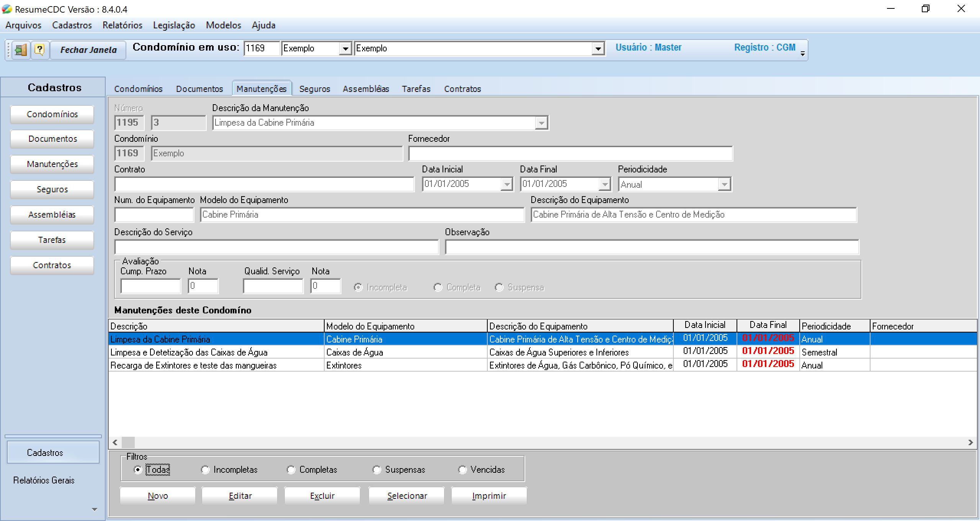This screenshot has height=521, width=980.
Task: Click the horizontal scrollbar thumb
Action: [128, 442]
